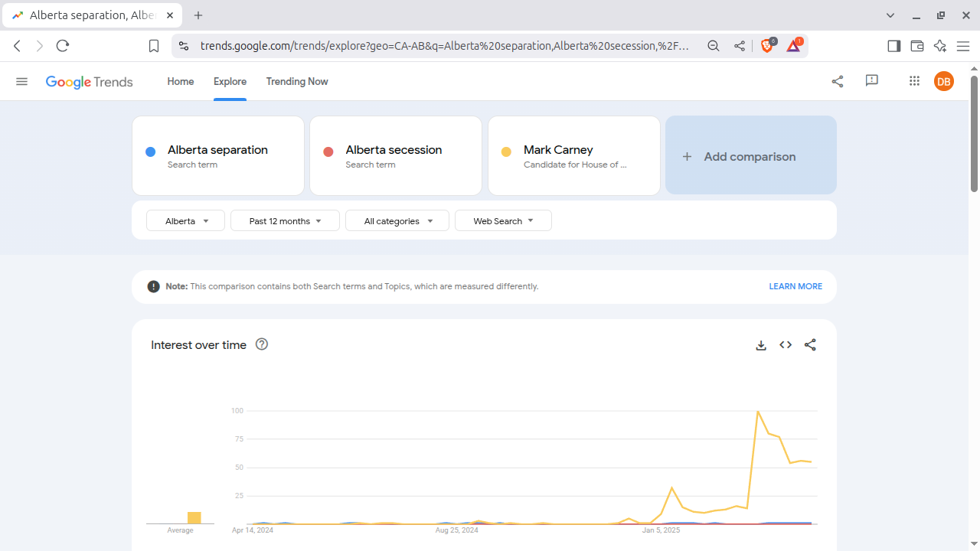Open Brave Shields lion icon
Viewport: 980px width, 551px height.
pos(767,46)
